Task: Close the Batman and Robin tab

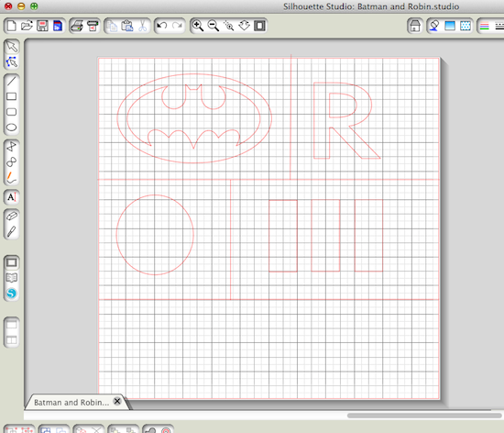Action: pos(117,401)
